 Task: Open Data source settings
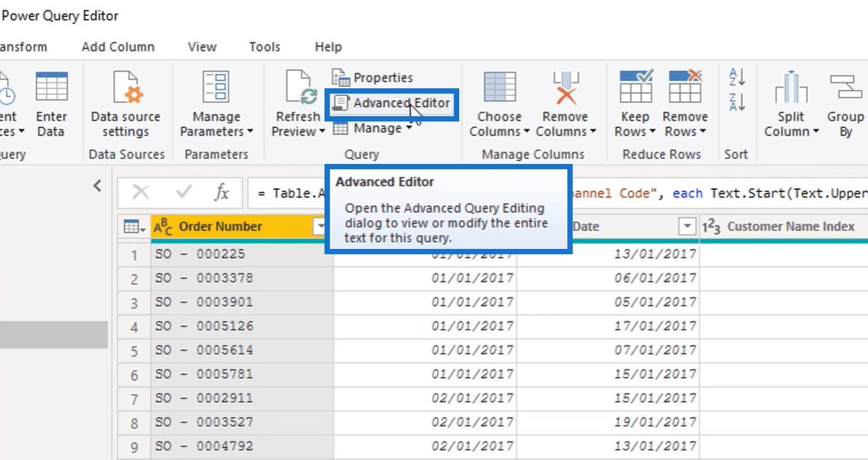point(125,105)
